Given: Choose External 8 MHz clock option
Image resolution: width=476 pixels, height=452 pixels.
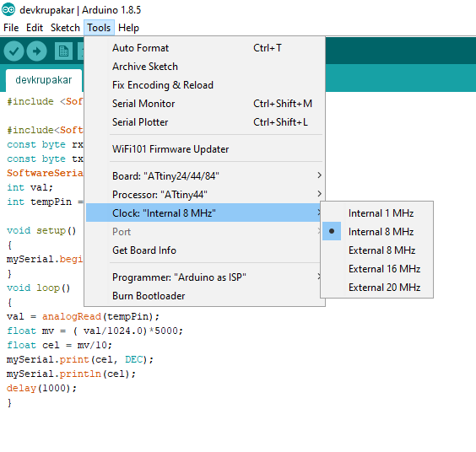Looking at the screenshot, I should (376, 250).
